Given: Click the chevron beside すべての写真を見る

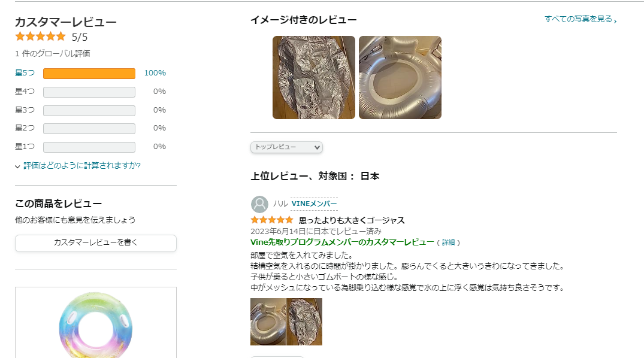Looking at the screenshot, I should coord(615,20).
